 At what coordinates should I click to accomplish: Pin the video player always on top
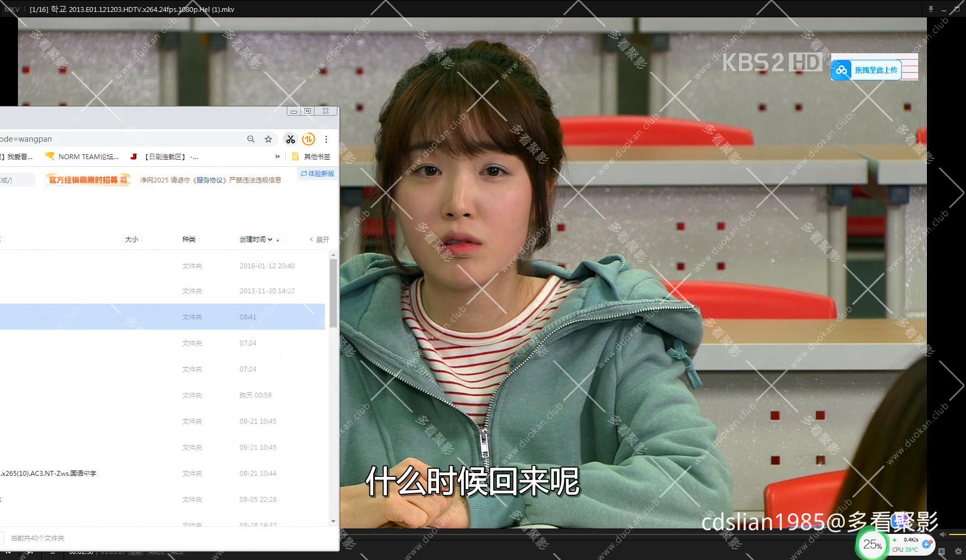[930, 9]
